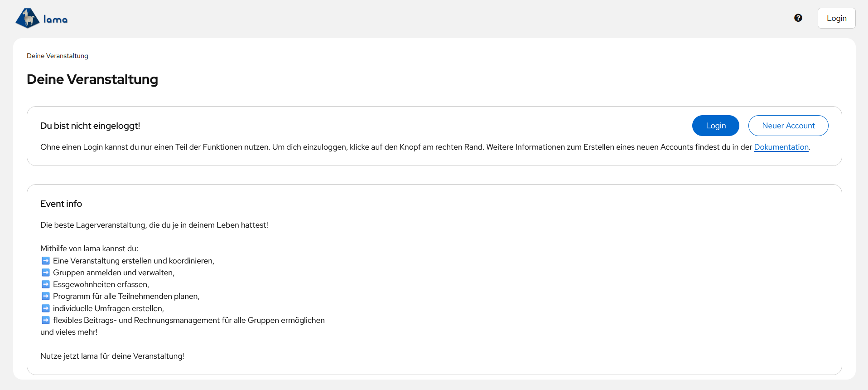This screenshot has width=868, height=390.
Task: Click the lama llama logo icon
Action: 28,19
